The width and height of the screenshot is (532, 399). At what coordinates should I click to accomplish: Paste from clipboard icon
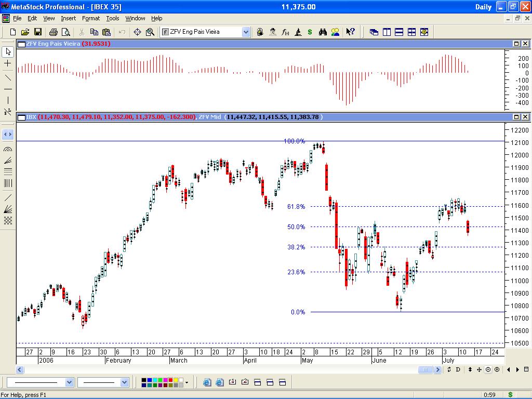[x=107, y=32]
